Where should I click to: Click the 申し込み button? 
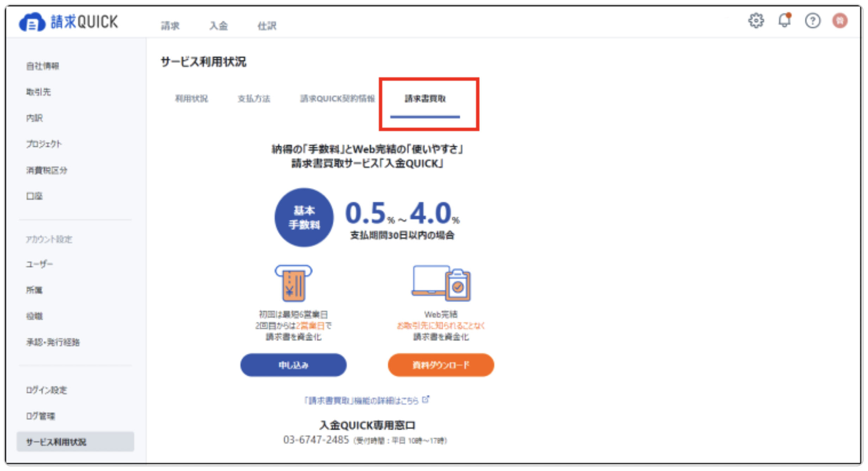point(293,365)
